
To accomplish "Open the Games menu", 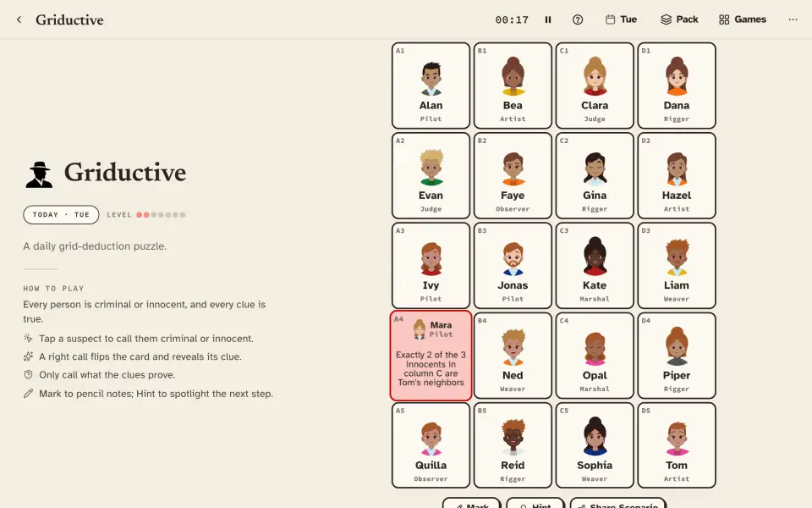I will tap(743, 19).
